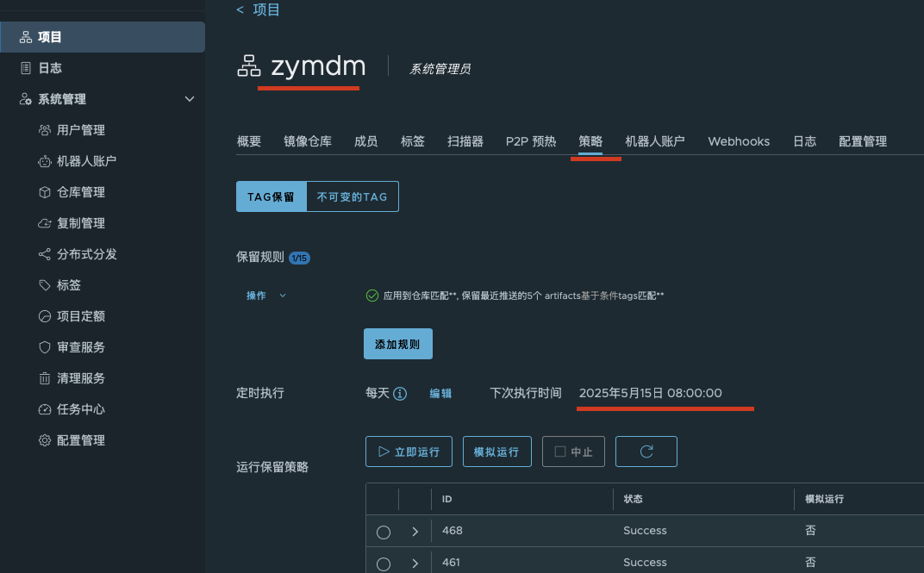This screenshot has width=924, height=573.
Task: Select the radio button for execution 468
Action: click(x=384, y=533)
